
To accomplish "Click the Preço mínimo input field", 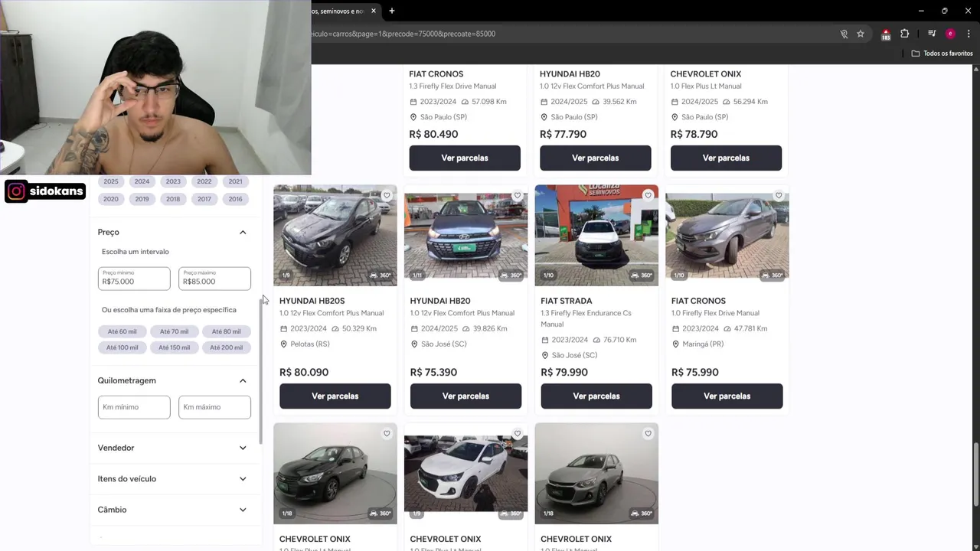I will tap(134, 279).
